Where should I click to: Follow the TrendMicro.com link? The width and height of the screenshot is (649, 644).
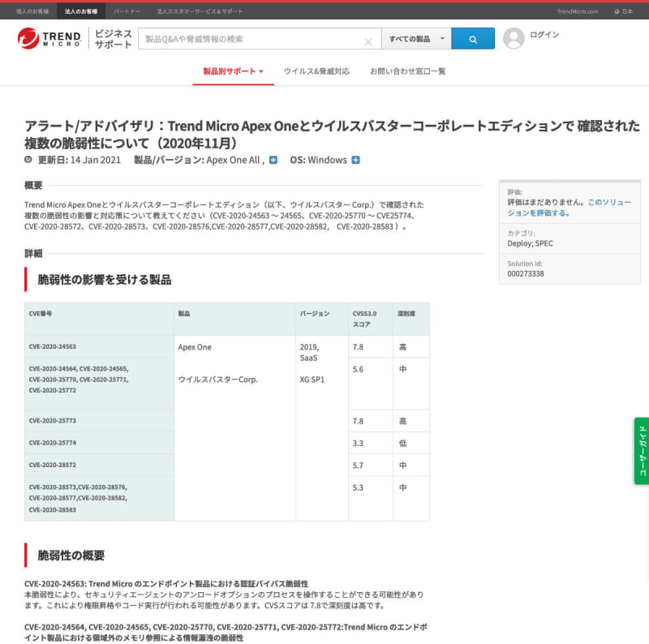point(578,11)
